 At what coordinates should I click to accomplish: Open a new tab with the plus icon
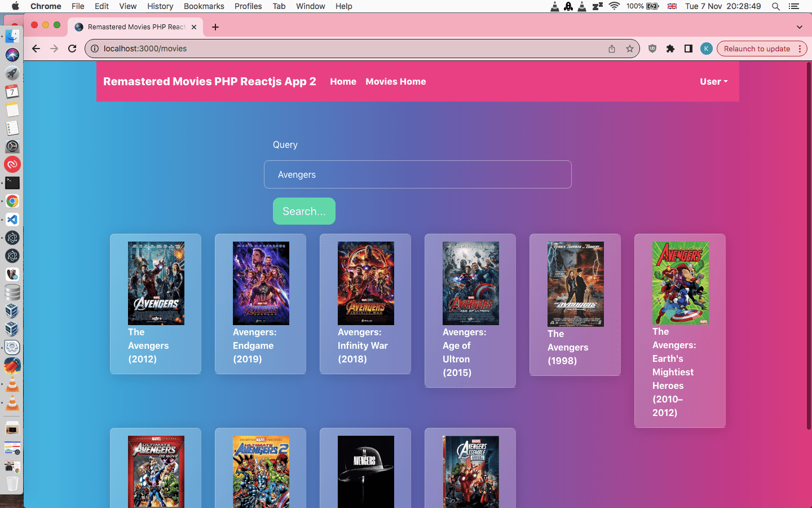[215, 27]
